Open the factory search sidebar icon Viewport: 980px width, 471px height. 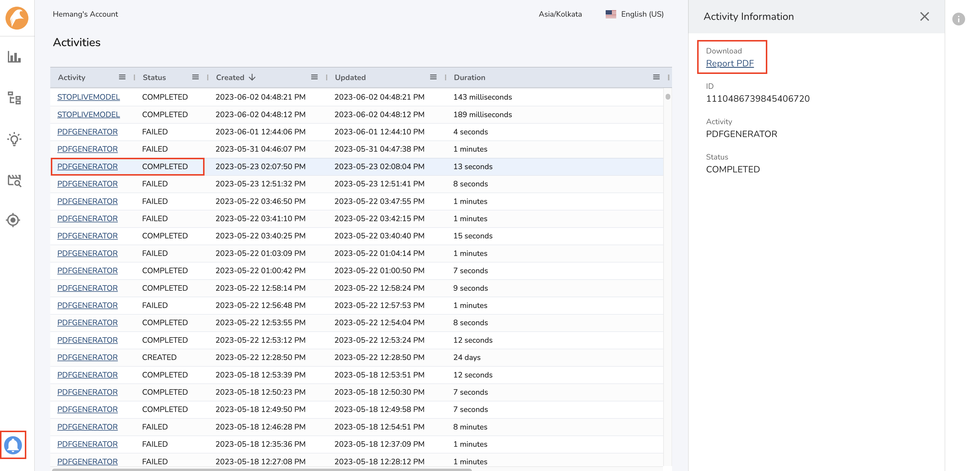point(14,180)
